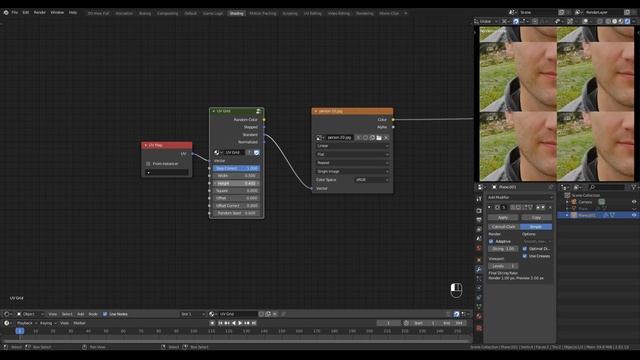640x360 pixels.
Task: Click the Apply modifier button
Action: click(503, 218)
